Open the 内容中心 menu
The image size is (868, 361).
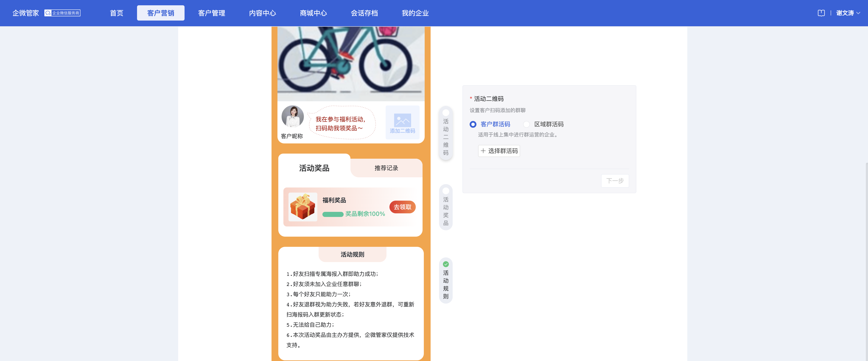coord(262,13)
